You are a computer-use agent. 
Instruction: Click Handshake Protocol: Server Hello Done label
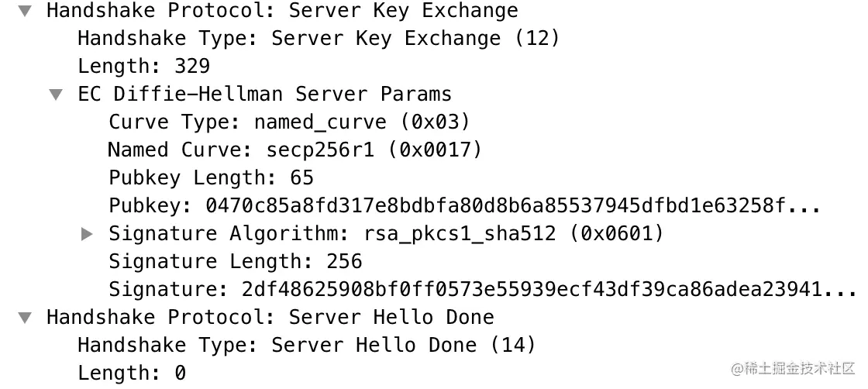pyautogui.click(x=270, y=318)
